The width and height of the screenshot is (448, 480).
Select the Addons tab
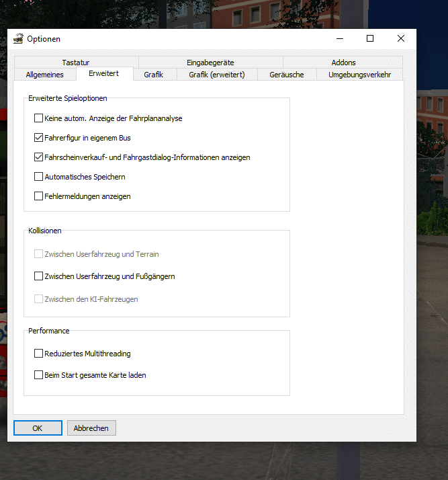pos(343,63)
